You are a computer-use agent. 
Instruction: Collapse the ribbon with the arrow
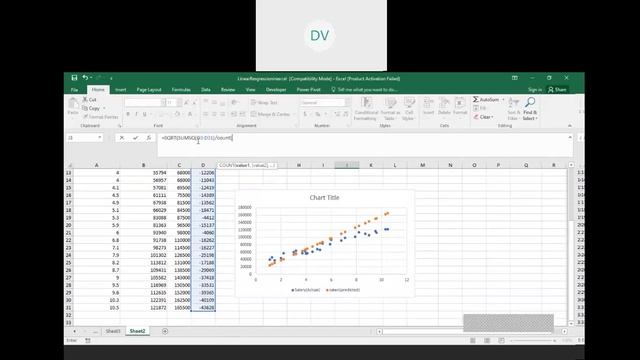pyautogui.click(x=570, y=126)
